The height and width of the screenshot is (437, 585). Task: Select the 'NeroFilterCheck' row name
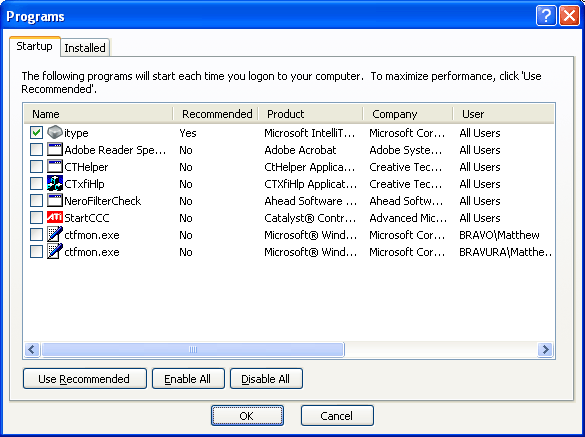tap(103, 201)
